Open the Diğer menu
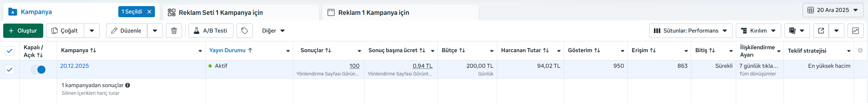The width and height of the screenshot is (868, 103). click(273, 31)
